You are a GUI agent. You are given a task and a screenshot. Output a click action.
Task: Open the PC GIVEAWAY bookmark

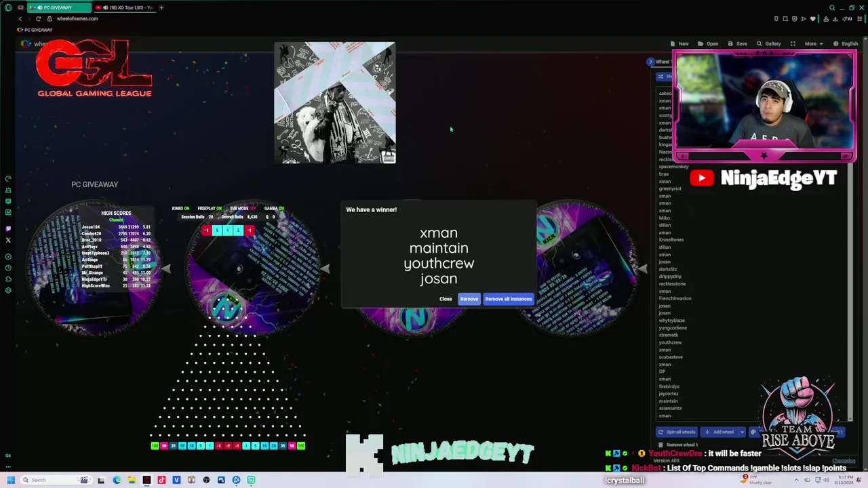35,30
